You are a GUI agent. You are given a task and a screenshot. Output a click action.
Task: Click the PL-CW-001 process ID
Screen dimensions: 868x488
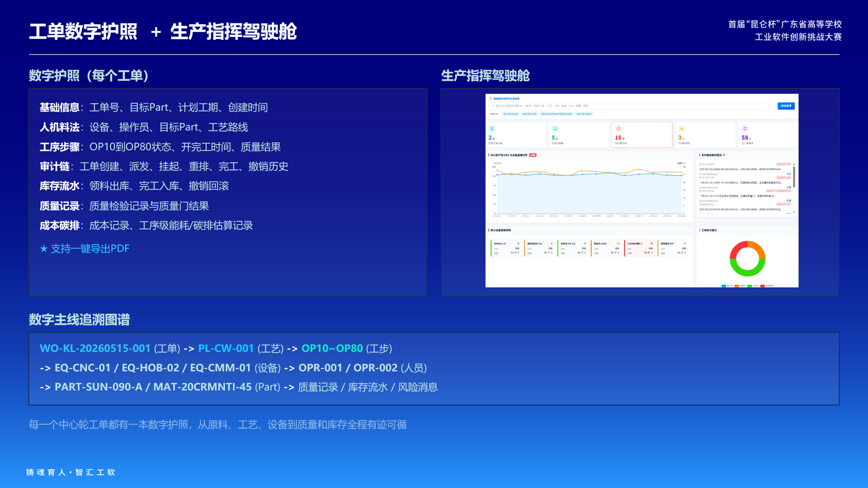coord(226,348)
